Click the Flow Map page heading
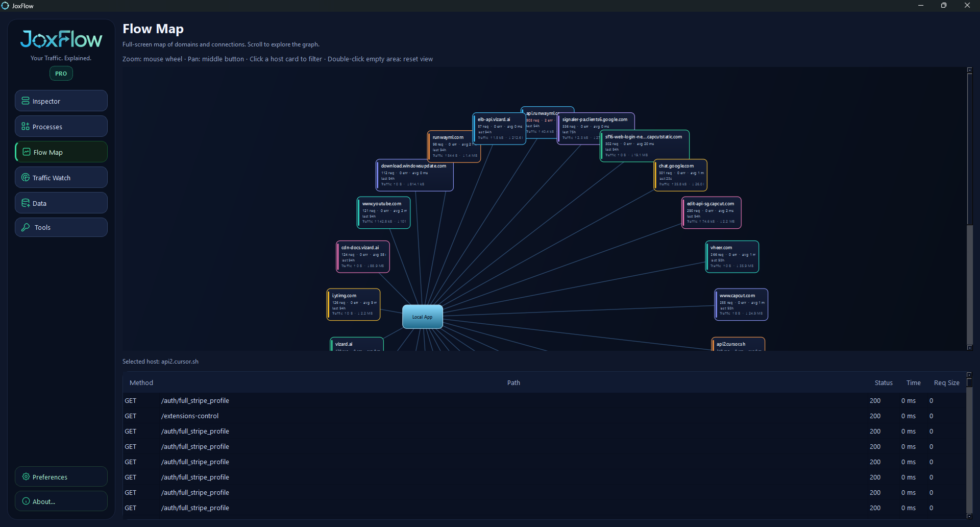The width and height of the screenshot is (980, 527). (x=153, y=29)
